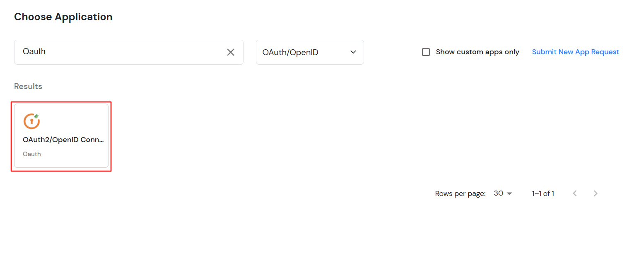Click the 1–1 of 1 pagination indicator
Image resolution: width=644 pixels, height=278 pixels.
tap(543, 193)
